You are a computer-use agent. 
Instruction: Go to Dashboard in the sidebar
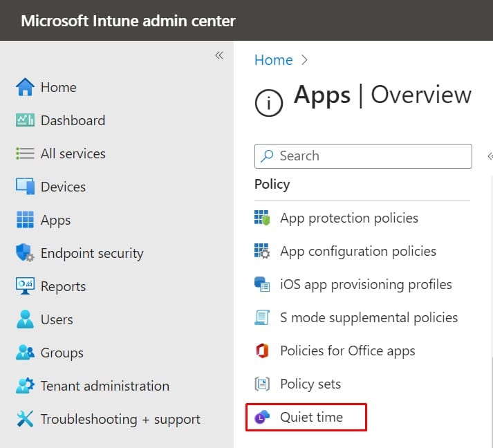[73, 120]
